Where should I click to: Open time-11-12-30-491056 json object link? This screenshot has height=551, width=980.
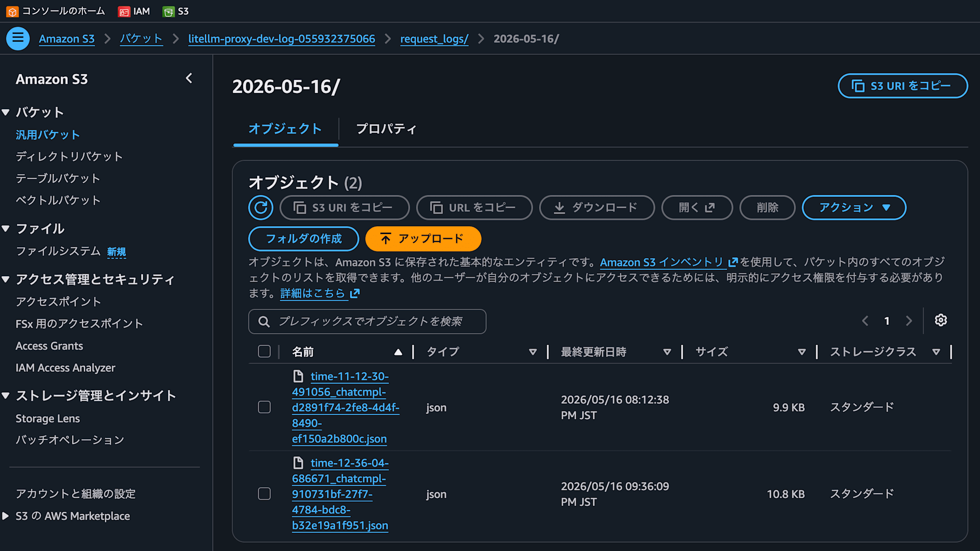[345, 407]
